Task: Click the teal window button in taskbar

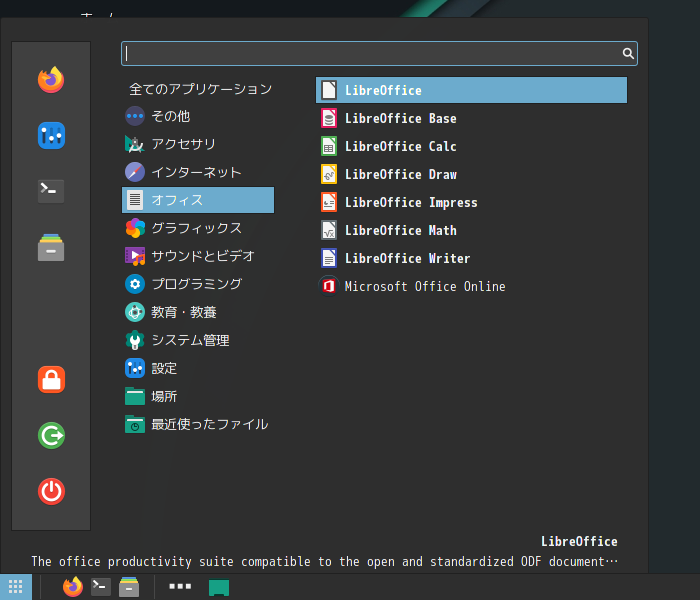Action: [x=219, y=587]
